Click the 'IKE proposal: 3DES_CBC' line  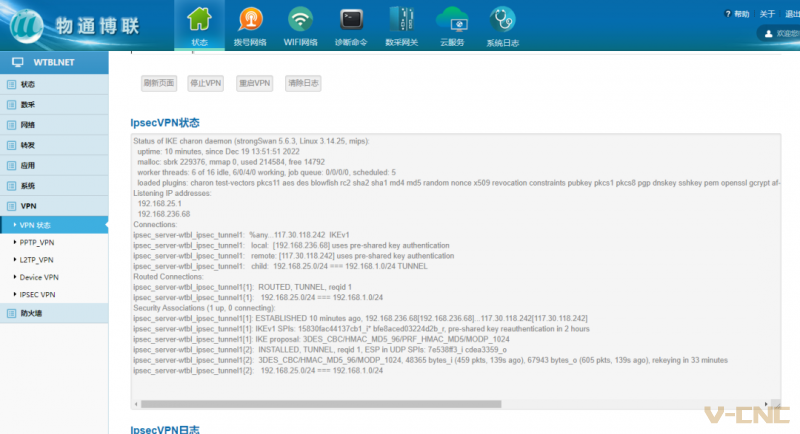tap(321, 339)
